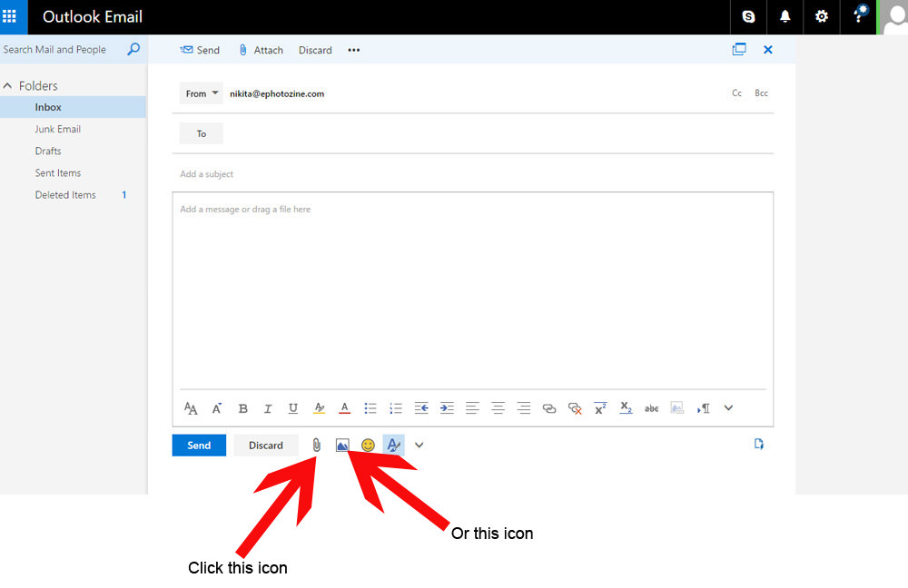Toggle subscript formatting
908x588 pixels.
point(626,408)
